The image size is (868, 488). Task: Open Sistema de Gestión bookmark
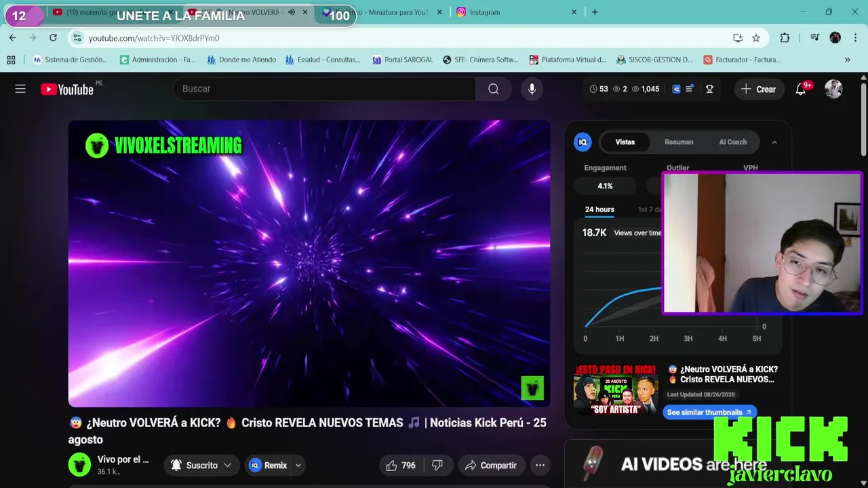coord(71,60)
